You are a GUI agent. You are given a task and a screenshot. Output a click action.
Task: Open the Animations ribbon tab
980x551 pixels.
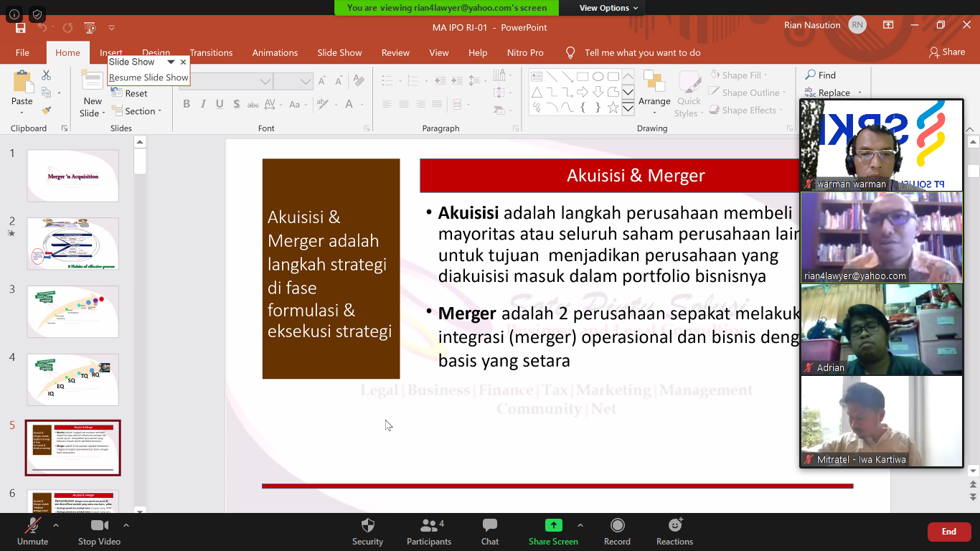tap(275, 52)
